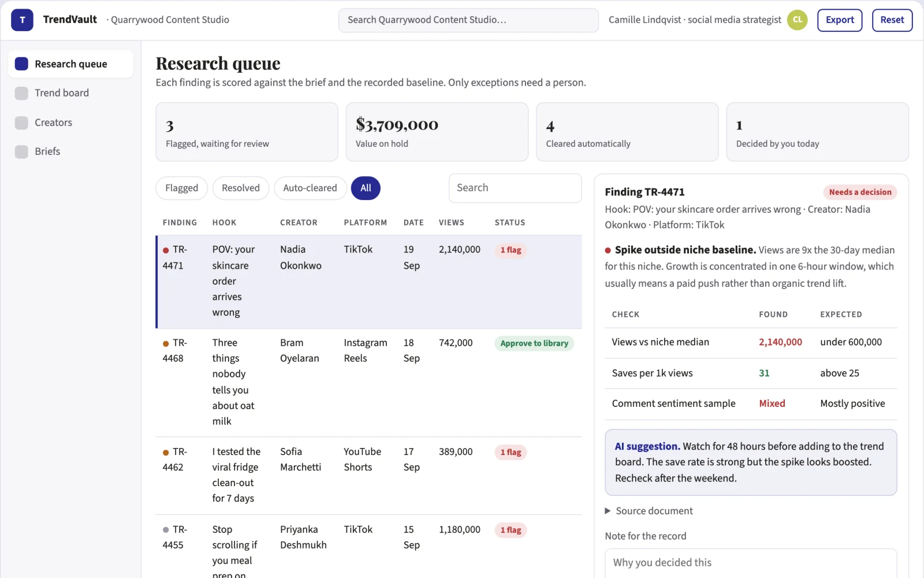Screen dimensions: 924x578
Task: Show Flagged findings filter
Action: 181,188
